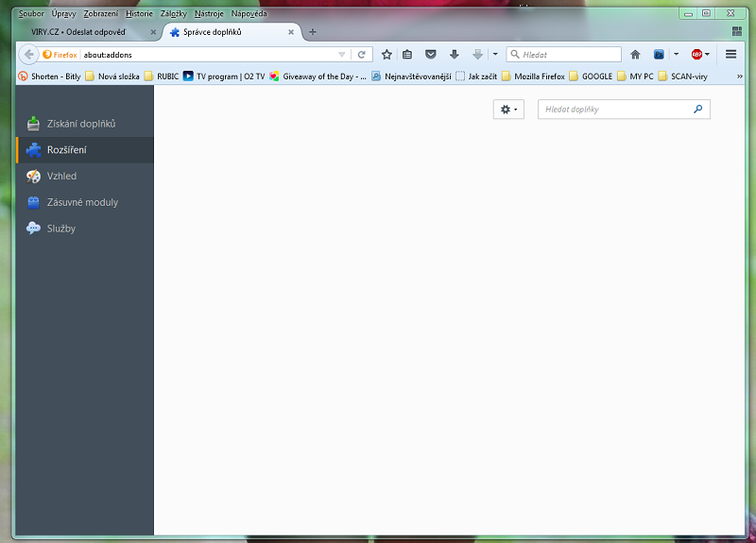Screen dimensions: 756x543
Task: Select Vzhled appearance category
Action: 61,177
